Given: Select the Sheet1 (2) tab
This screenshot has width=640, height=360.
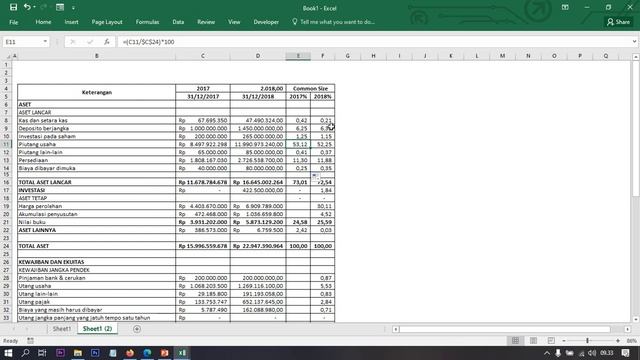Looking at the screenshot, I should point(97,329).
